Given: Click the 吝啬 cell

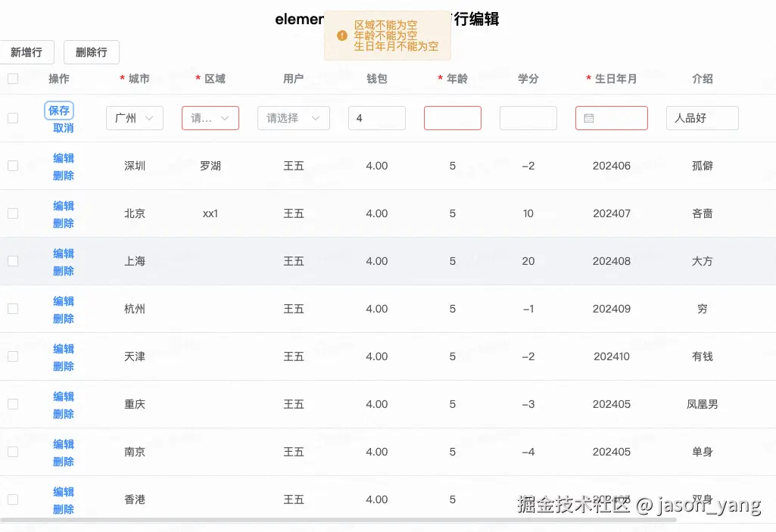Looking at the screenshot, I should (703, 213).
